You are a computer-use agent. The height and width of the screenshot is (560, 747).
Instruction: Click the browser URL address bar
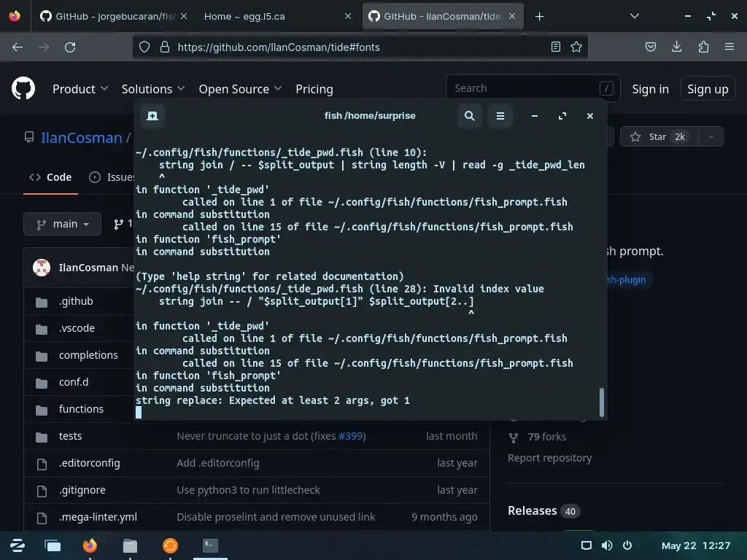click(360, 47)
